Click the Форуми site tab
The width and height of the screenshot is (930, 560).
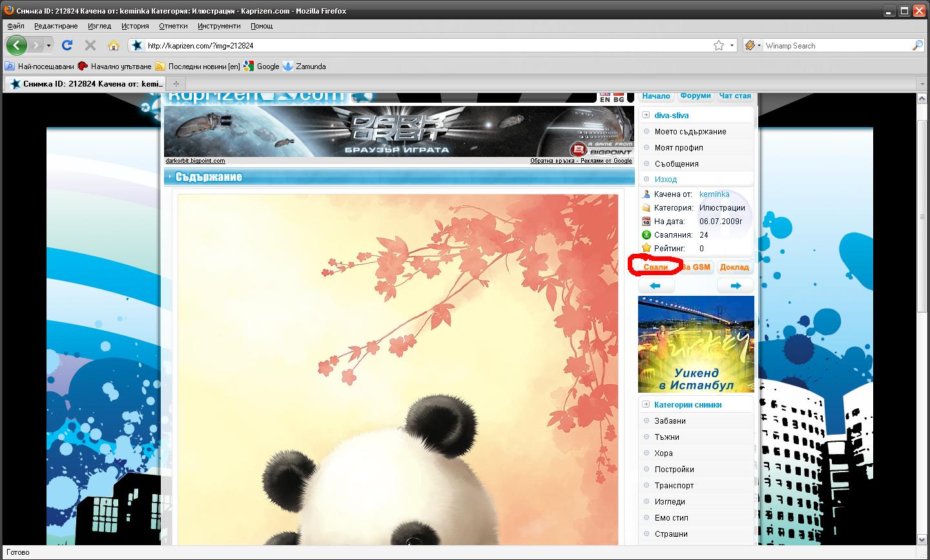[x=696, y=96]
